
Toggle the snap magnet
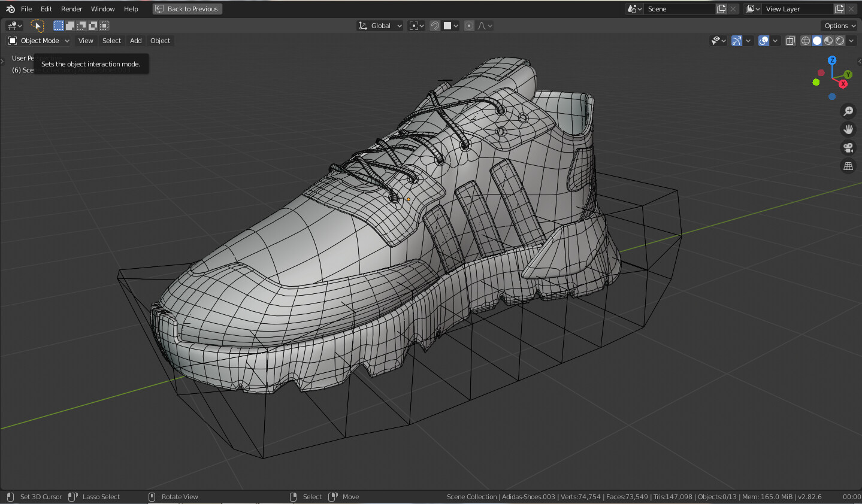[435, 26]
